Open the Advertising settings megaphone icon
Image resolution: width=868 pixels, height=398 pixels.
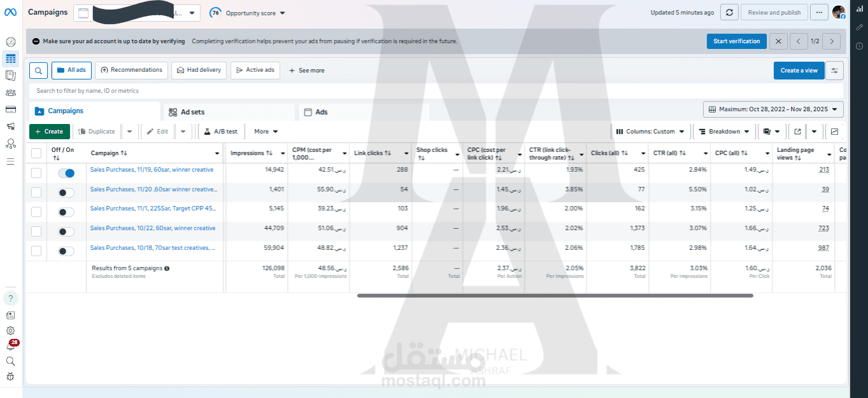[10, 127]
